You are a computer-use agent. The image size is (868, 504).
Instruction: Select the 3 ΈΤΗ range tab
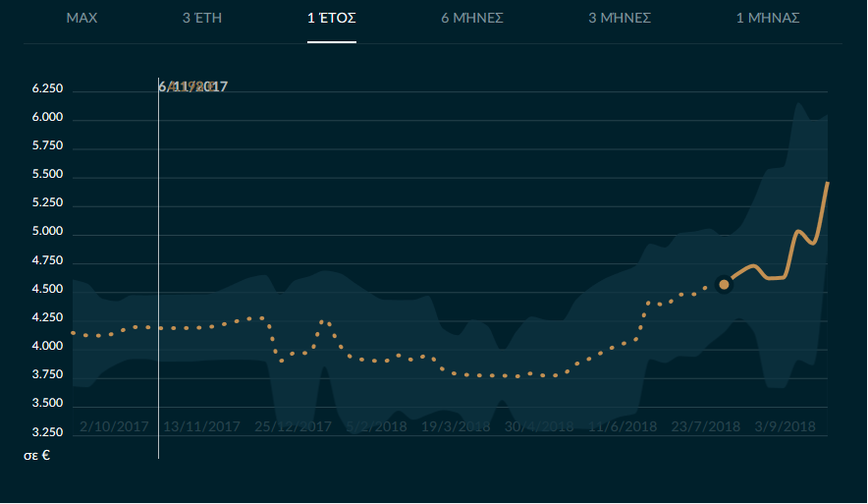(202, 19)
